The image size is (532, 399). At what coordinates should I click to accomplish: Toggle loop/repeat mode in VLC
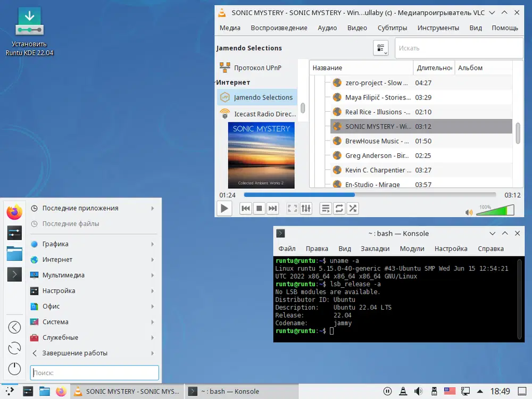click(339, 209)
